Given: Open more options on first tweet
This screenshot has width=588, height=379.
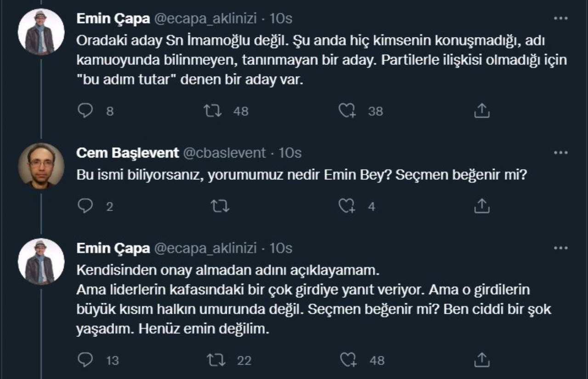Looking at the screenshot, I should click(x=560, y=19).
